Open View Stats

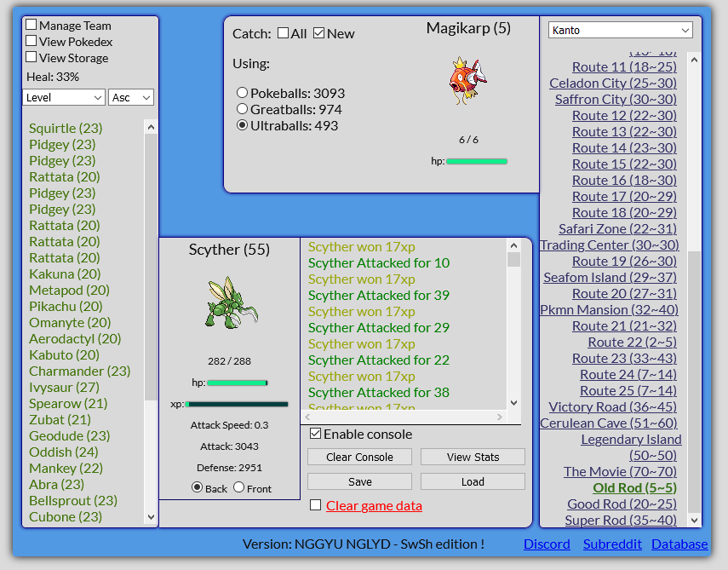473,457
